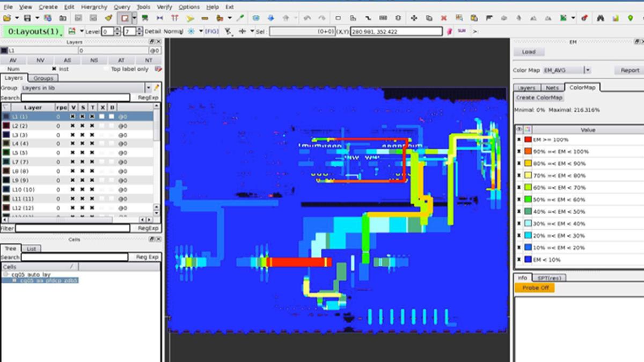The image size is (644, 362).
Task: Toggle the Inst checkbox in Layers panel
Action: (54, 69)
